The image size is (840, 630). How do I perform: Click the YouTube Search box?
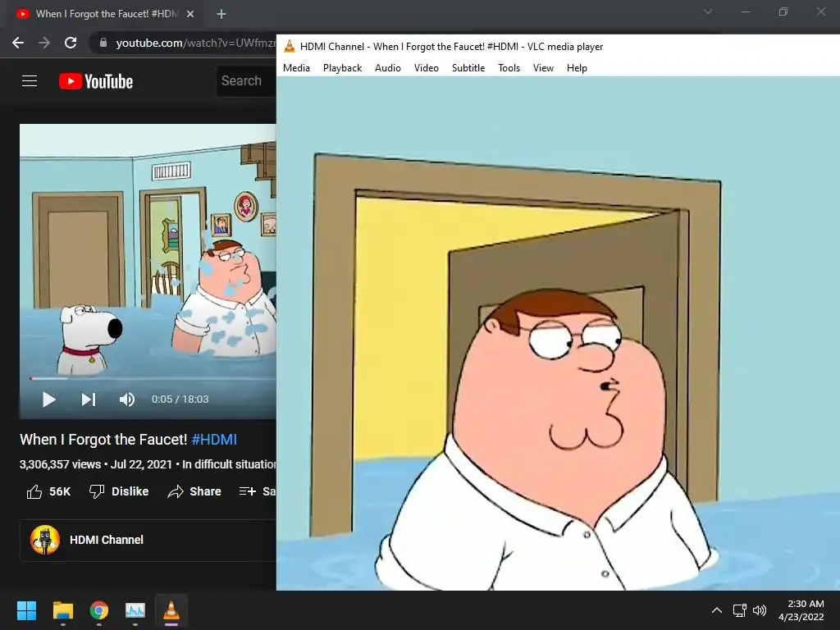(x=246, y=81)
